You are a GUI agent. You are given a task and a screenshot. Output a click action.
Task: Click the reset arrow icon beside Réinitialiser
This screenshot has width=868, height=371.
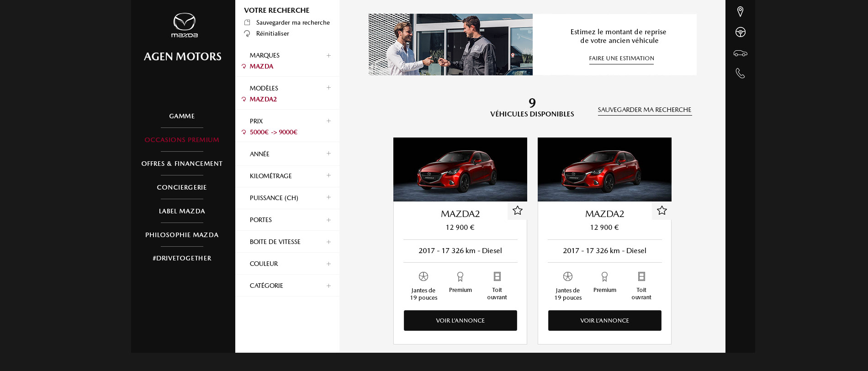pos(247,33)
